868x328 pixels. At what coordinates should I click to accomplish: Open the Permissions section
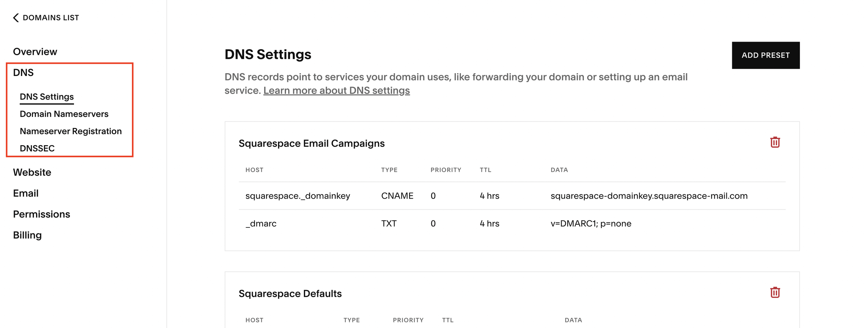42,214
